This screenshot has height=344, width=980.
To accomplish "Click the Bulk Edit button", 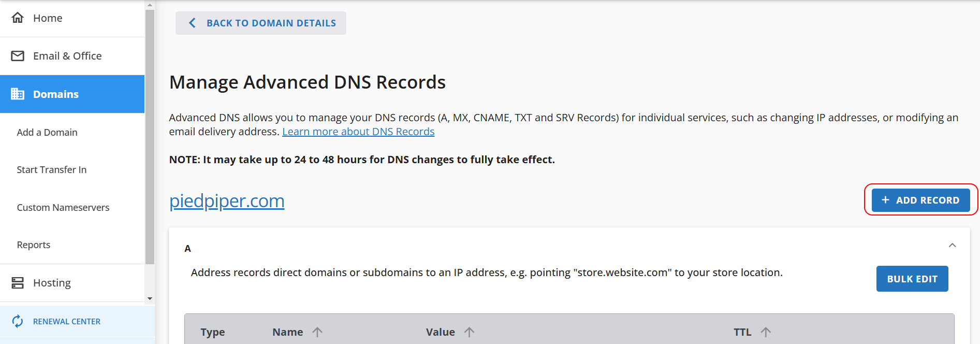I will coord(912,279).
